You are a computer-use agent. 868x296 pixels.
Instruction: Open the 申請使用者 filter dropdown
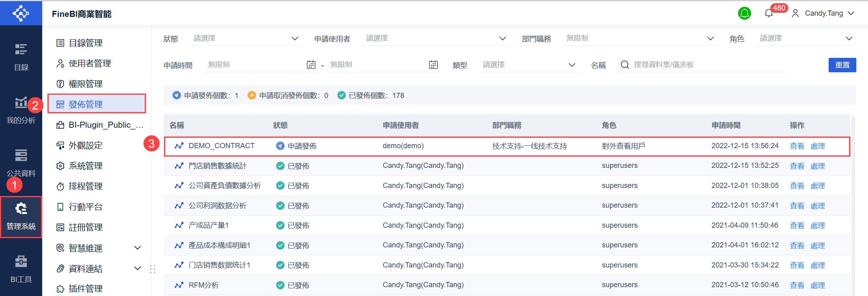436,39
